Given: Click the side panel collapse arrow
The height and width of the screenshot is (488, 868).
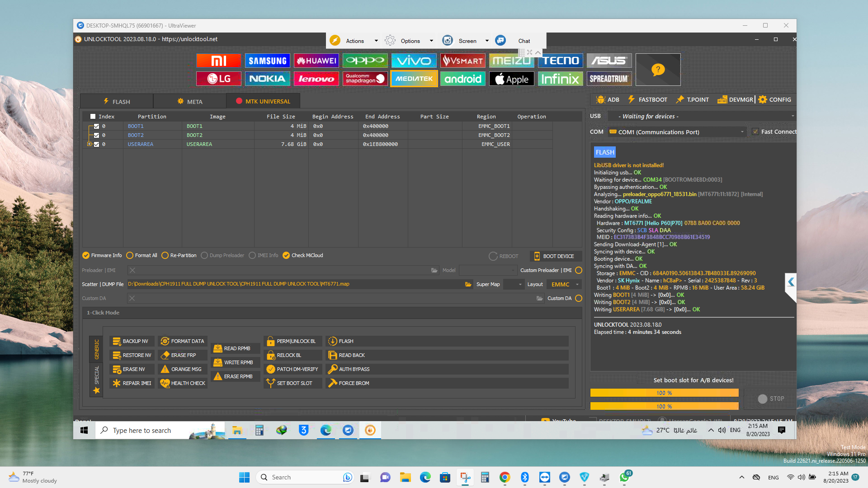Looking at the screenshot, I should [x=791, y=282].
